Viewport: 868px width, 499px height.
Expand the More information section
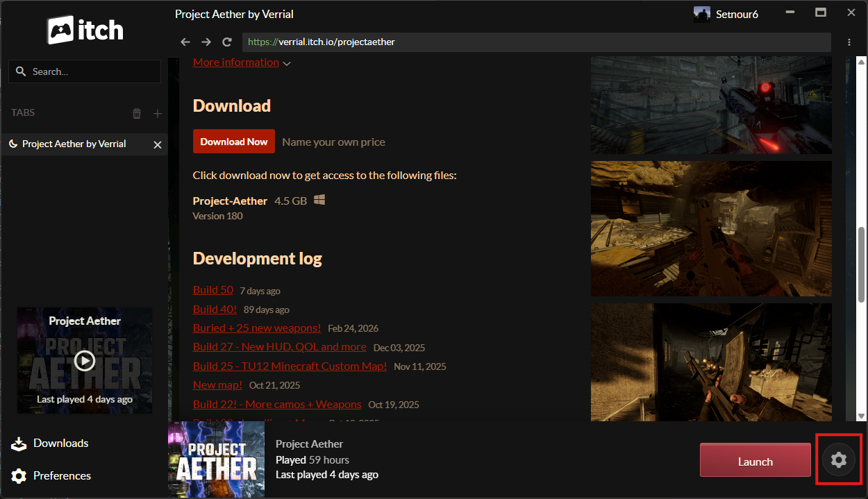click(x=242, y=62)
